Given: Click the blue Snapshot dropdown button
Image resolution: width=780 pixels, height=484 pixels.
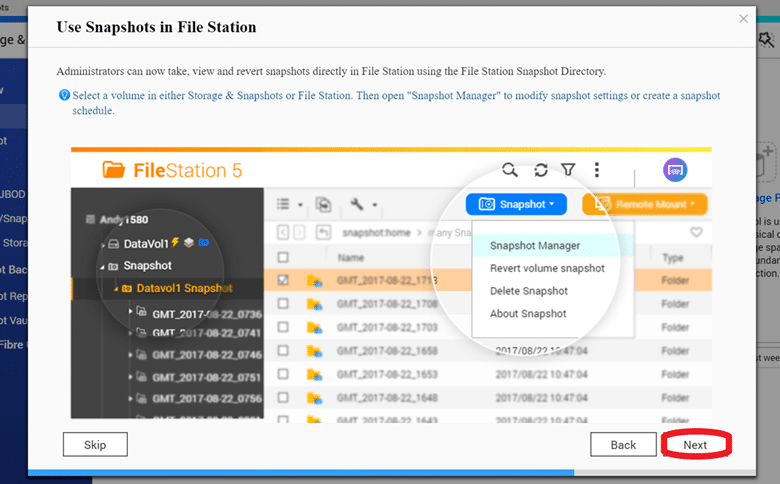Looking at the screenshot, I should (516, 204).
